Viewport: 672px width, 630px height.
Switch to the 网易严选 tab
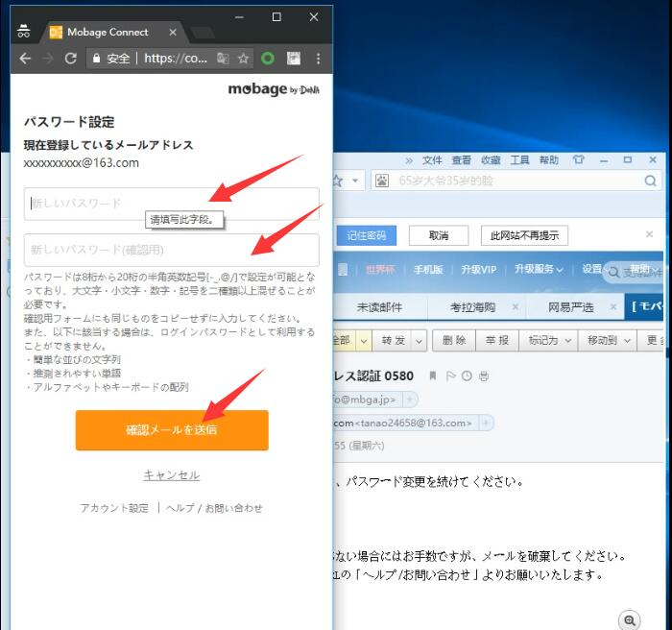(571, 307)
